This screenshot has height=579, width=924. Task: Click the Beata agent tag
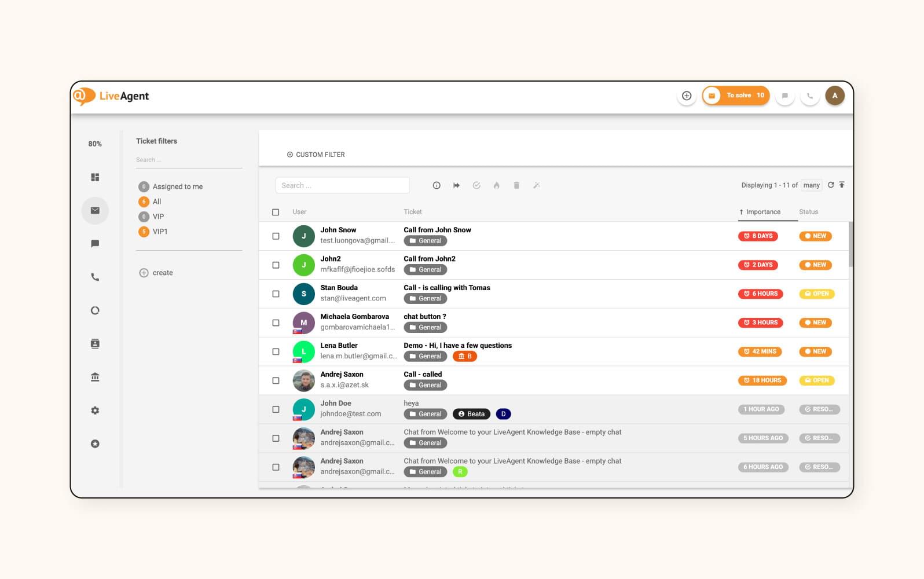(x=471, y=414)
